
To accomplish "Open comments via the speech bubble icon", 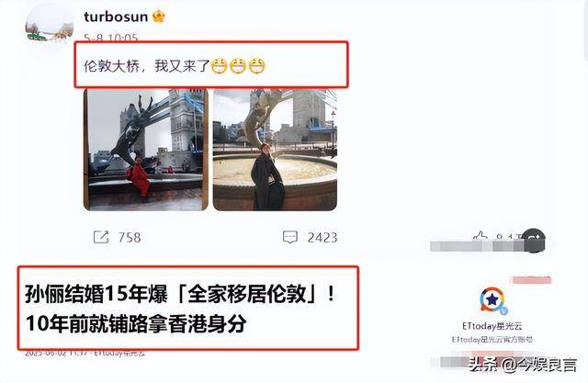I will pos(290,237).
